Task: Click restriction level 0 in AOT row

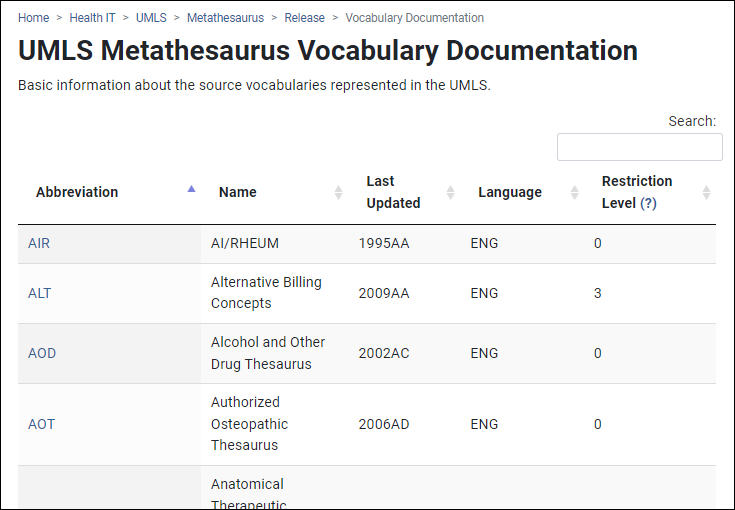Action: tap(598, 424)
